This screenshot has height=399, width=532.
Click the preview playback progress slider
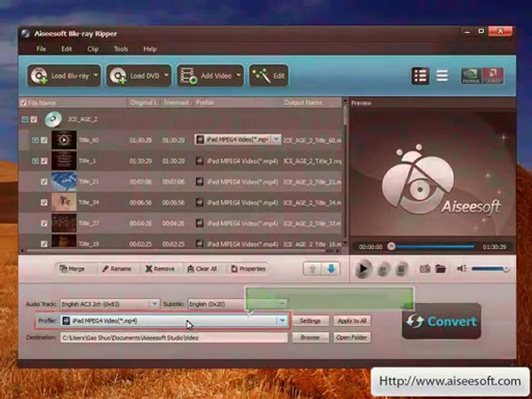pos(433,247)
